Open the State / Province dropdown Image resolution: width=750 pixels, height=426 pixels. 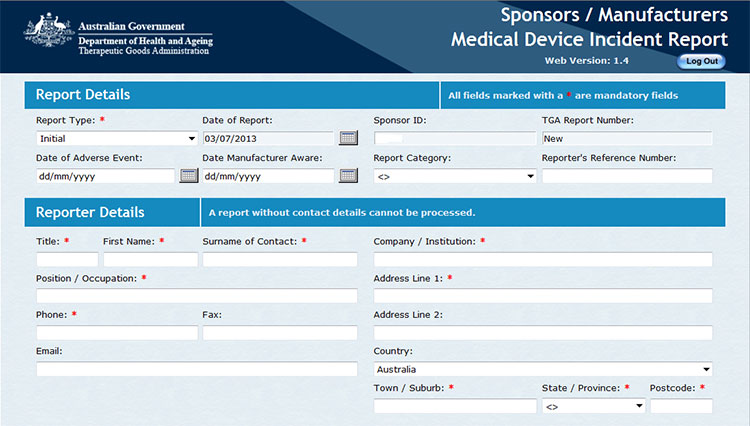(594, 406)
